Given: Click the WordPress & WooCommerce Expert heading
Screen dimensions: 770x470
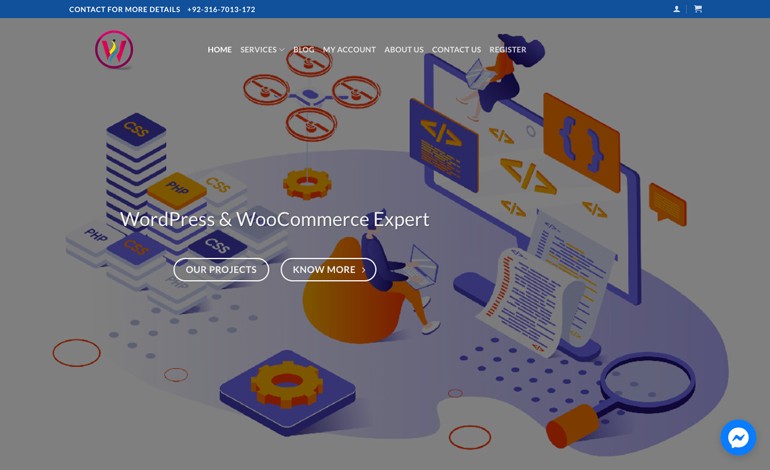Looking at the screenshot, I should pos(275,219).
